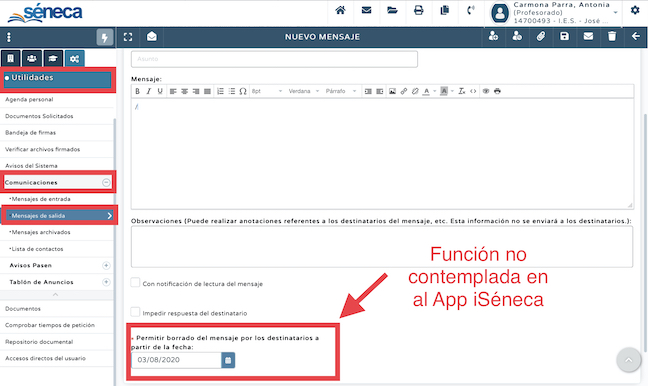This screenshot has width=648, height=386.
Task: Open the settings gear icon
Action: click(x=635, y=10)
